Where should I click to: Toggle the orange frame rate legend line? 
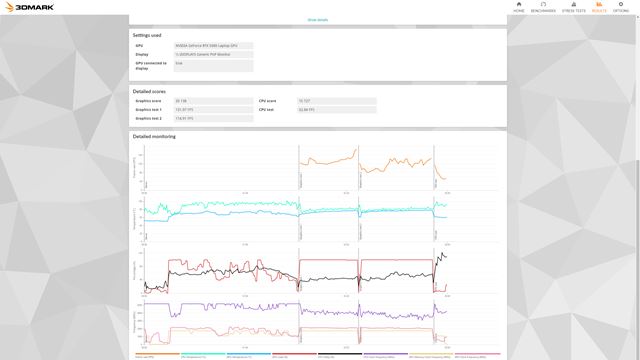click(x=157, y=355)
